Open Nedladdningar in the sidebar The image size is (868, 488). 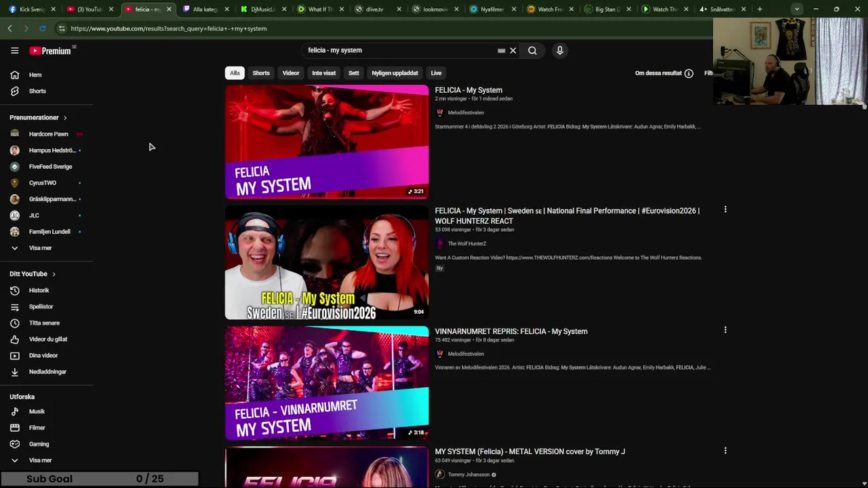[46, 371]
